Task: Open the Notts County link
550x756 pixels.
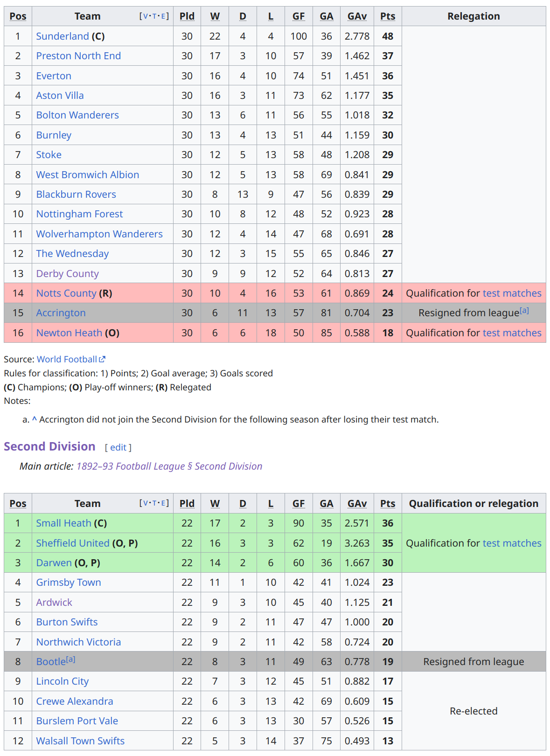Action: [66, 293]
